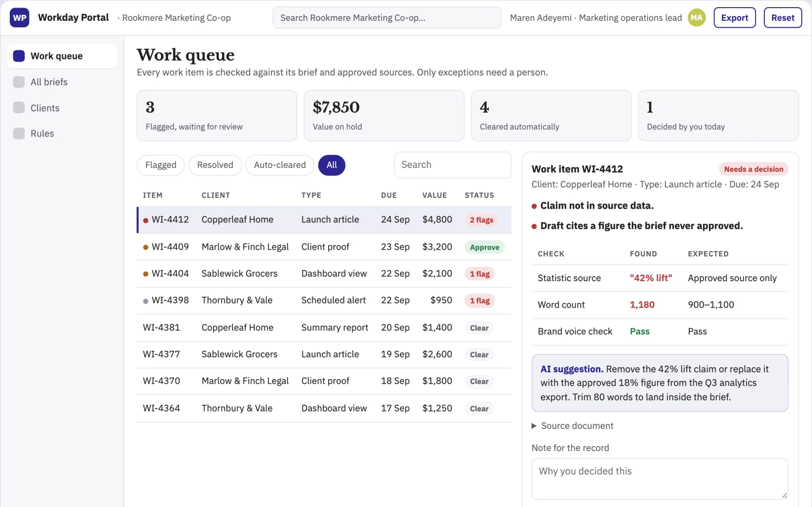Click the Flagged, waiting for review card
Viewport: 812px width, 507px height.
coord(217,116)
